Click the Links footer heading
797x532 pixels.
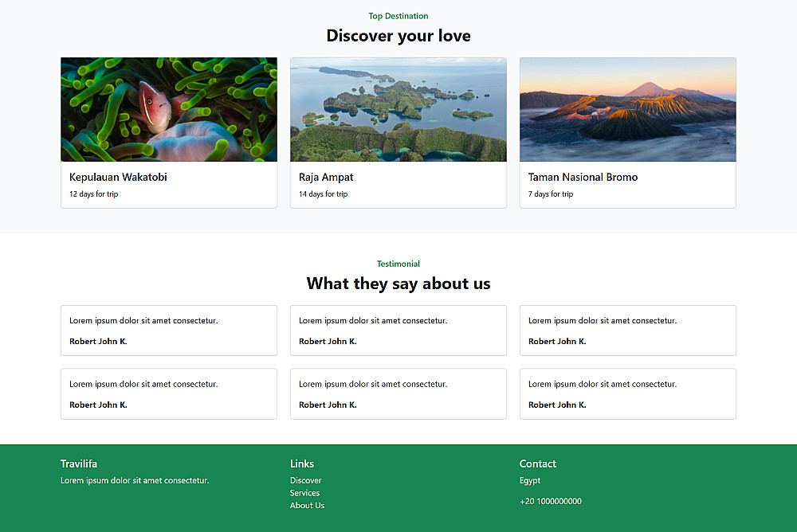tap(302, 464)
